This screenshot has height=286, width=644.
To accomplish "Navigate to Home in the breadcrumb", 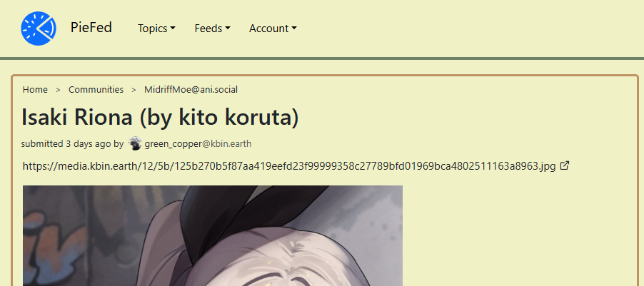I will (x=35, y=89).
